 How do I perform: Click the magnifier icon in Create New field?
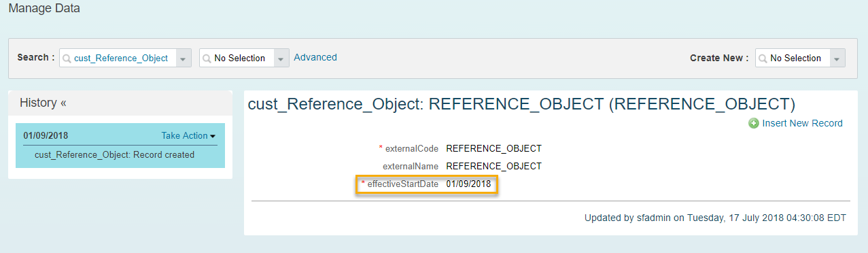(x=763, y=58)
